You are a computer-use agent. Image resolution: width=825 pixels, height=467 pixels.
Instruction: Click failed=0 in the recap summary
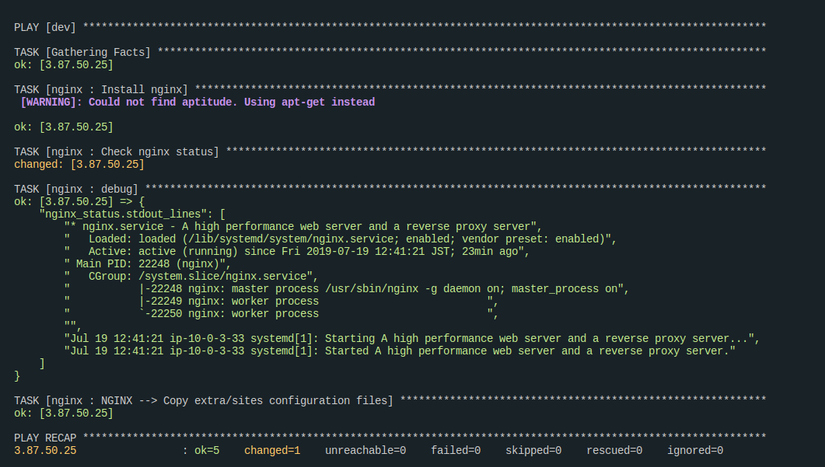click(456, 451)
